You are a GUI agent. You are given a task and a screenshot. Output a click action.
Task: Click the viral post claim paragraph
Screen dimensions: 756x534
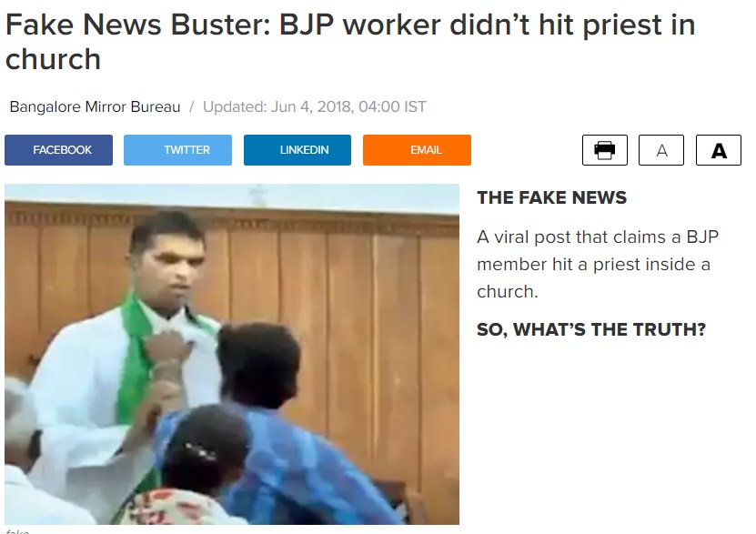coord(598,264)
